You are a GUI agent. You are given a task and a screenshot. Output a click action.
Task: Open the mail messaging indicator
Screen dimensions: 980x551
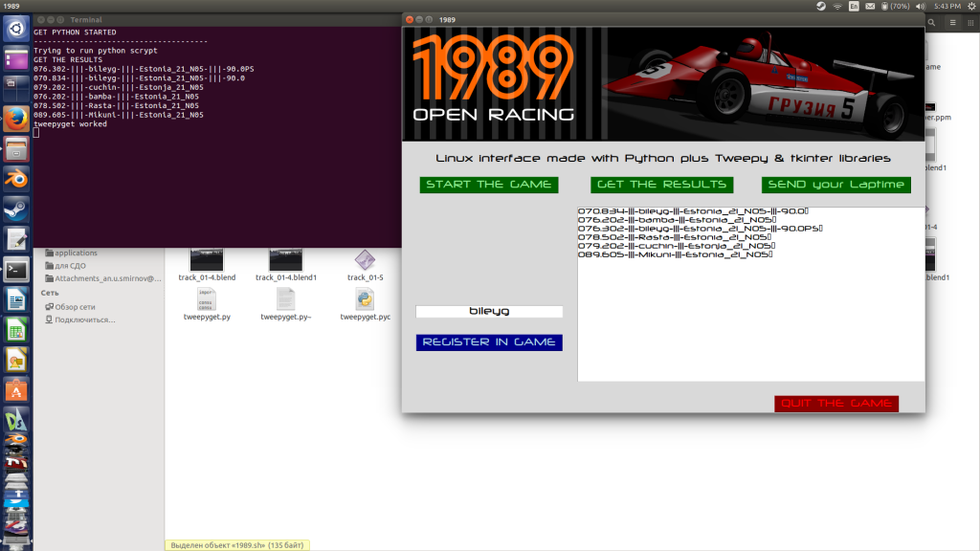pos(870,7)
